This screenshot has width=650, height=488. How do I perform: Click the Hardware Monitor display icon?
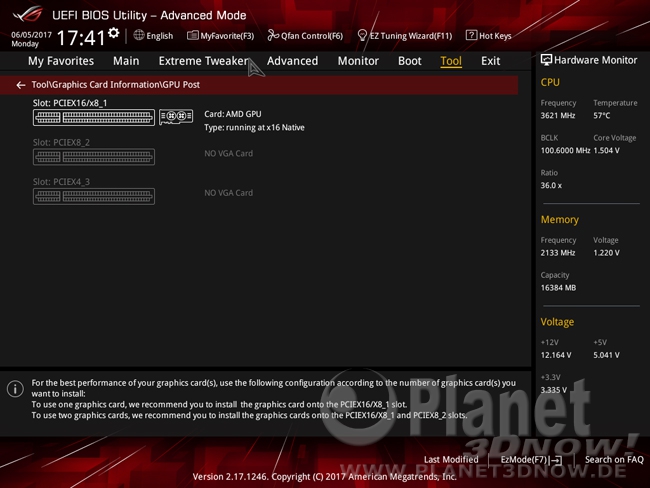pos(546,60)
